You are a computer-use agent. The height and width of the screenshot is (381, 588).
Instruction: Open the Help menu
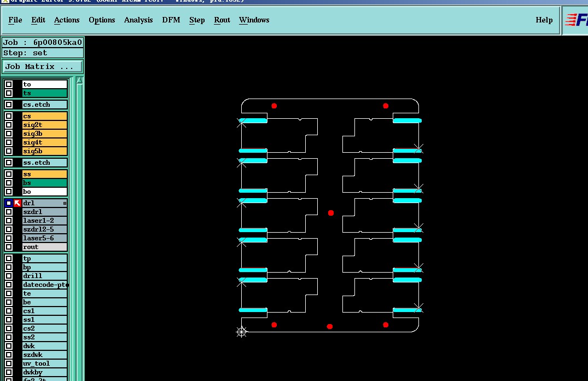544,20
